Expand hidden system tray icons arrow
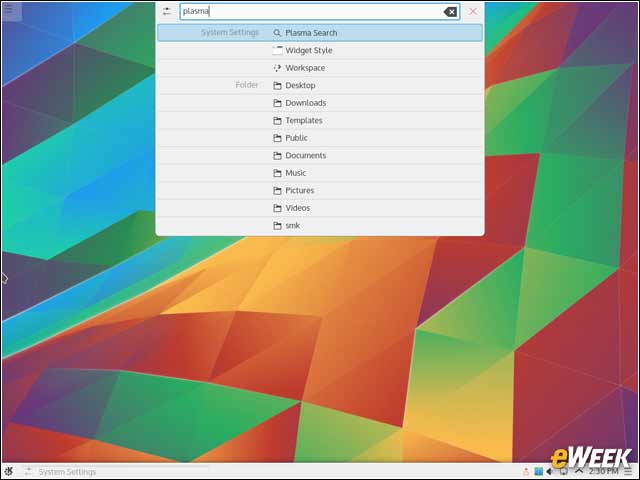640x480 pixels. [578, 471]
